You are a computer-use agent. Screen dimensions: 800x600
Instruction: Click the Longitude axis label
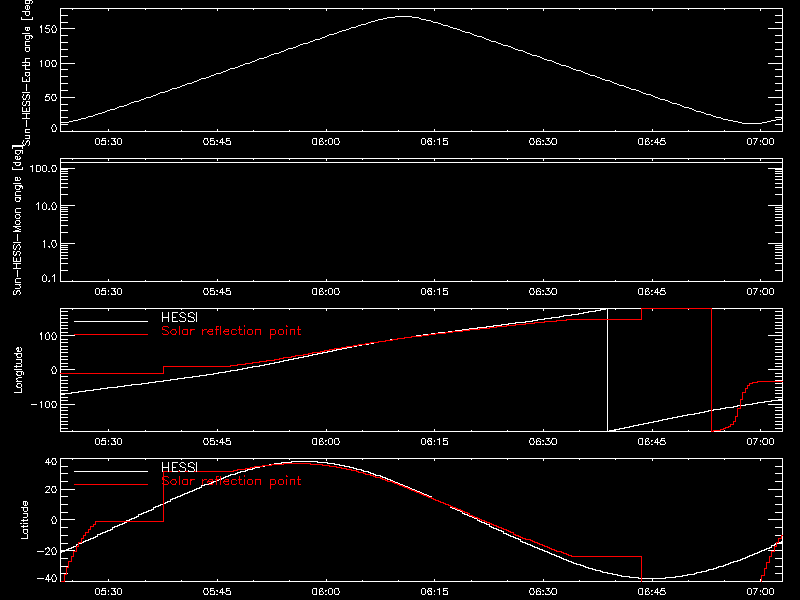(18, 370)
